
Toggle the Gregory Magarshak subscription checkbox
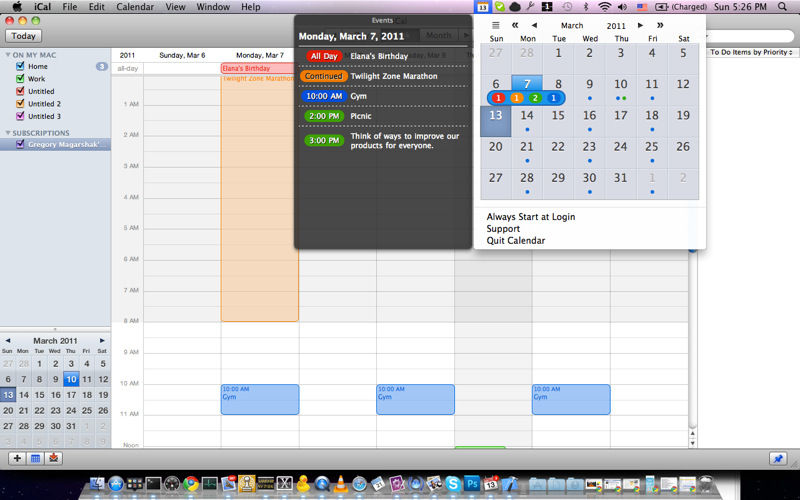pos(20,144)
